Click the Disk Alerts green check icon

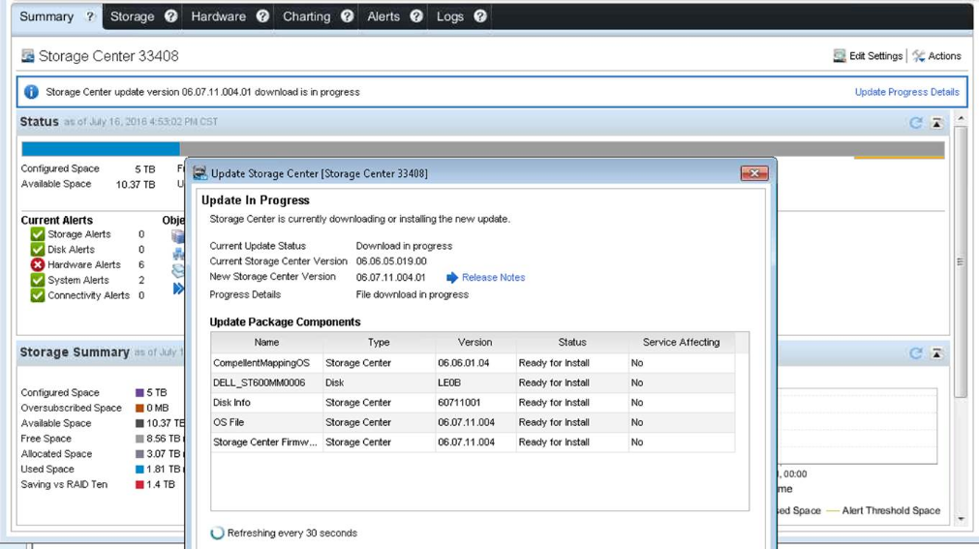(x=38, y=250)
